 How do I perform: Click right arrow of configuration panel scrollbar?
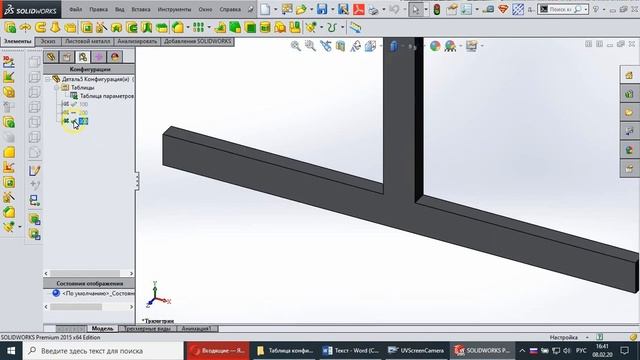(x=131, y=273)
